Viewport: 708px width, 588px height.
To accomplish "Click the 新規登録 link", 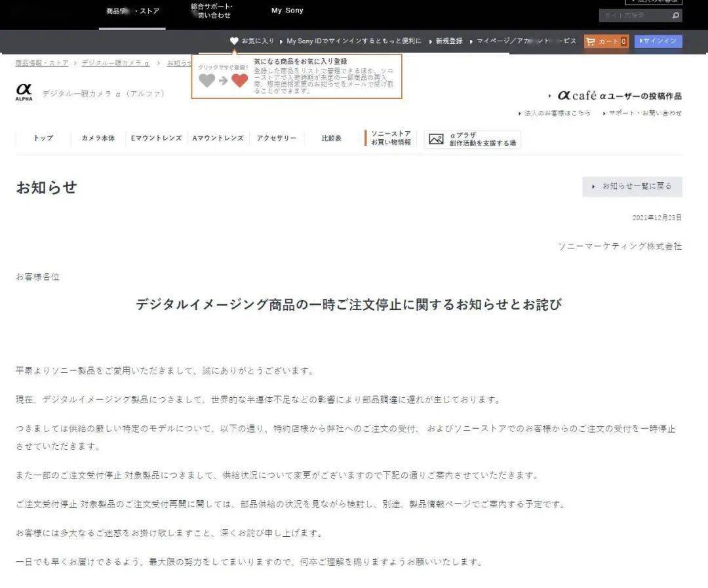I will [x=449, y=41].
